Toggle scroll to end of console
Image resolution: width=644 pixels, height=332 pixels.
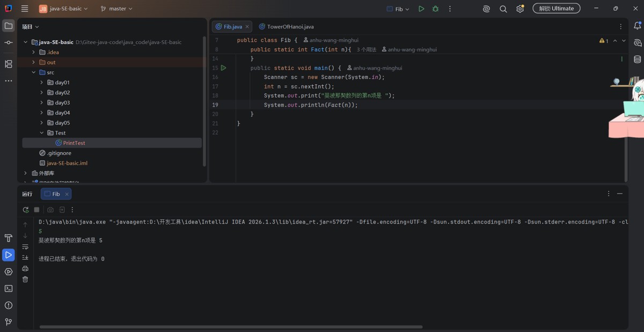[25, 257]
